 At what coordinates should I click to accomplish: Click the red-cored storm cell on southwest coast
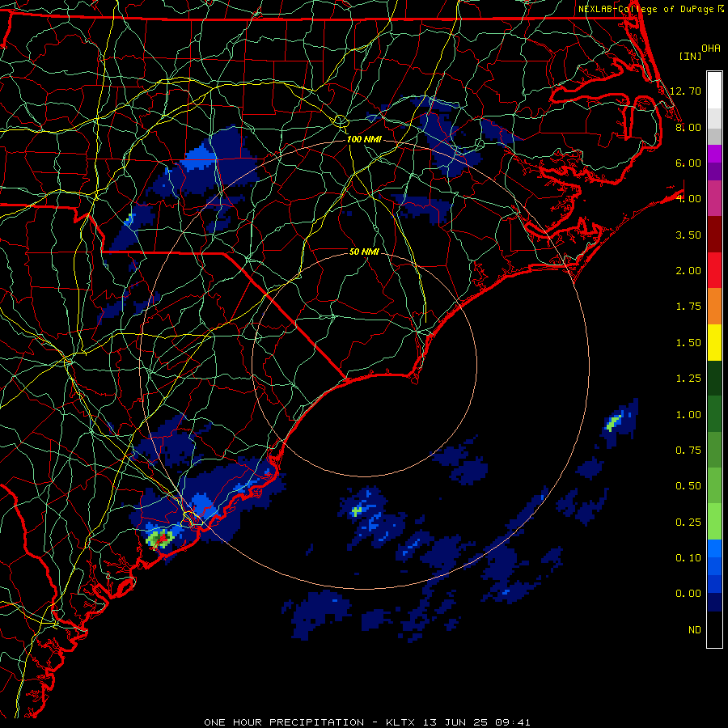160,539
